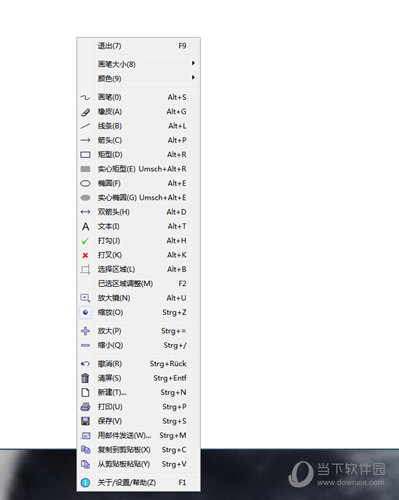Click the F9 shortcut label
Viewport: 399px width, 500px height.
(x=182, y=46)
